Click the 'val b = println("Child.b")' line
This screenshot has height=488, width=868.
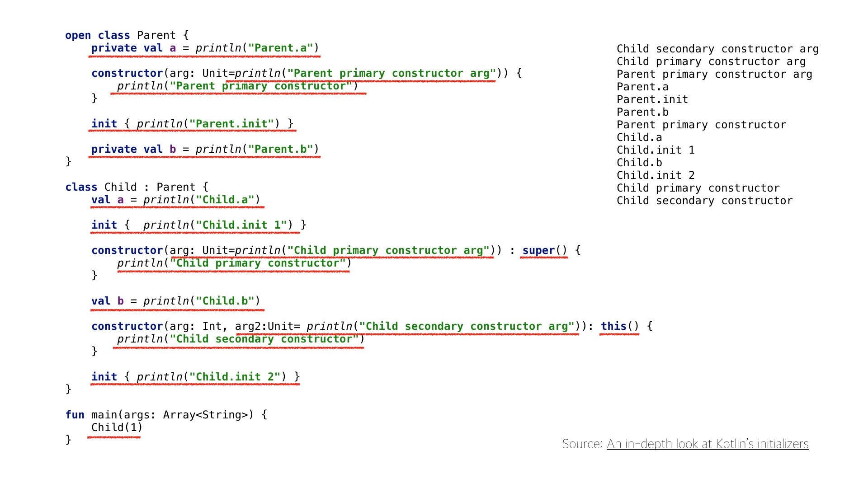176,301
